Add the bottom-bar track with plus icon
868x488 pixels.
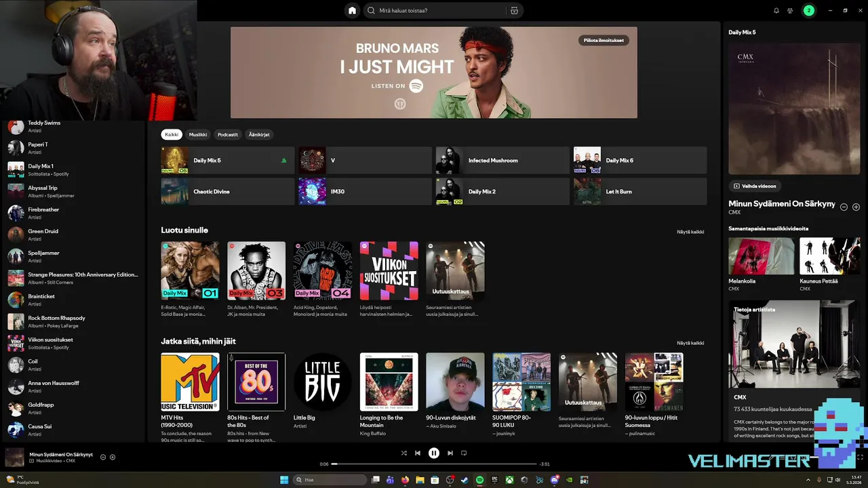pos(113,457)
